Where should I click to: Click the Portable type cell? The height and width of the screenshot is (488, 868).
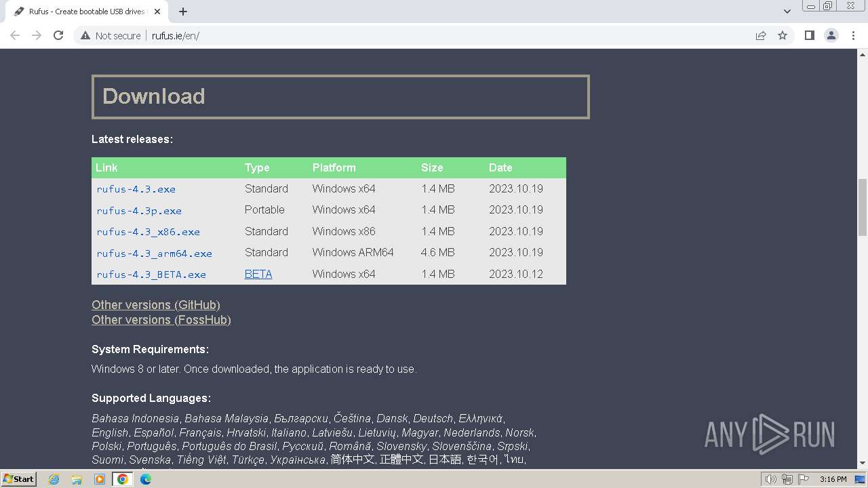(x=264, y=209)
